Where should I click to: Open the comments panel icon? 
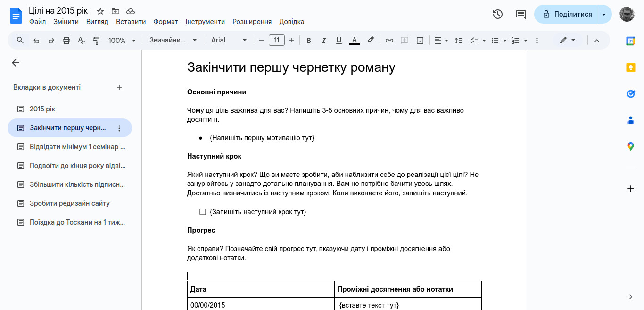[521, 14]
